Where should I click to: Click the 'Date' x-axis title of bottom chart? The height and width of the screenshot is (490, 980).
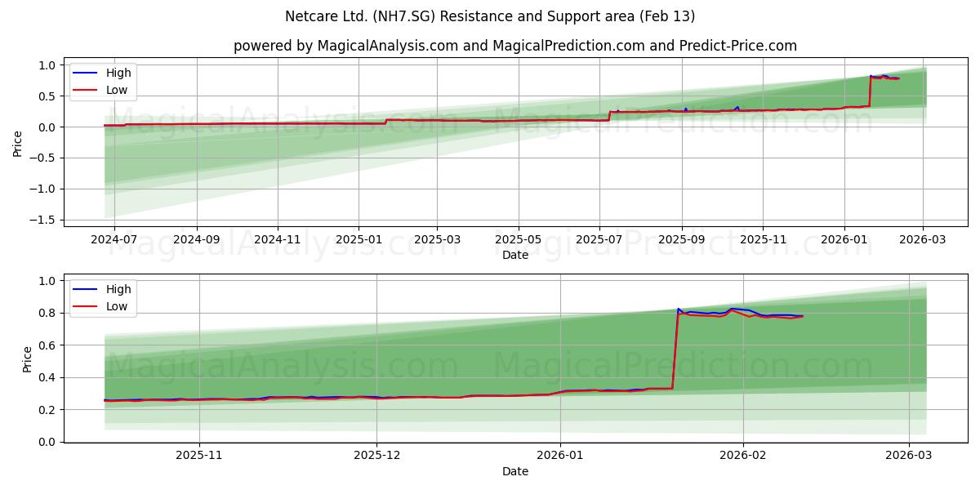coord(515,471)
